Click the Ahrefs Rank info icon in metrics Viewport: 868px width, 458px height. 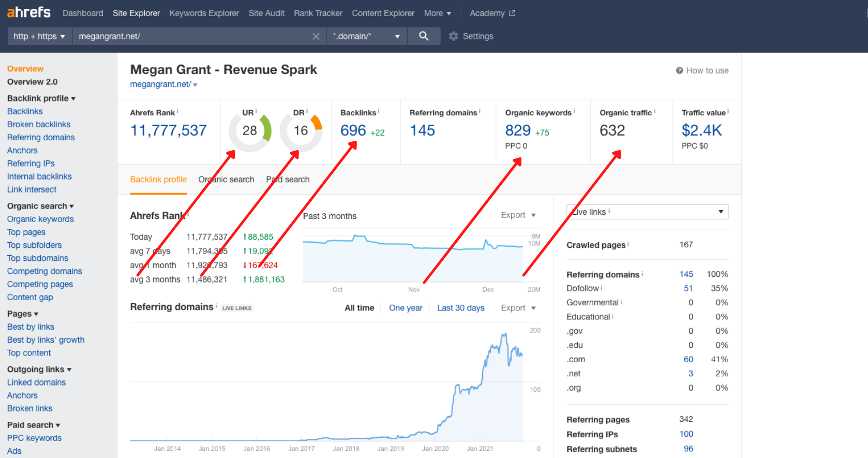[x=177, y=111]
